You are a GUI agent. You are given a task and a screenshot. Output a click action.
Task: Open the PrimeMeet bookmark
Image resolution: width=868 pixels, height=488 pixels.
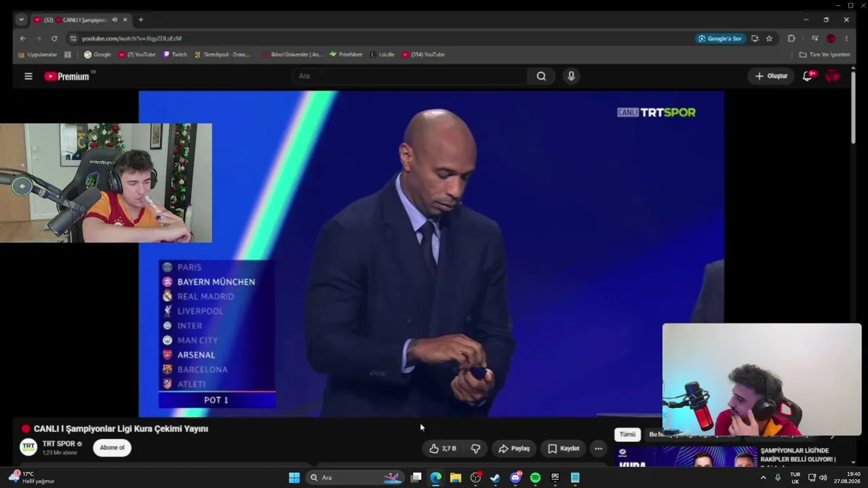click(346, 55)
